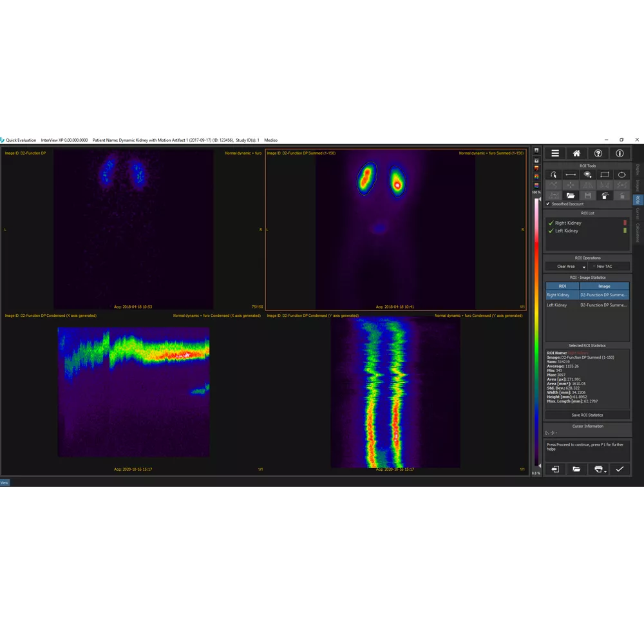Click the ROI color bucket tool
This screenshot has width=644, height=644.
pos(605,196)
